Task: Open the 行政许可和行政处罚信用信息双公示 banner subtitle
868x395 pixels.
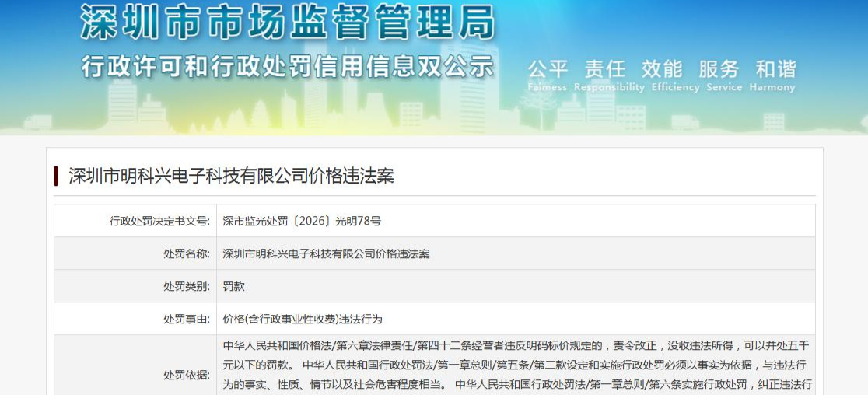Action: 287,66
